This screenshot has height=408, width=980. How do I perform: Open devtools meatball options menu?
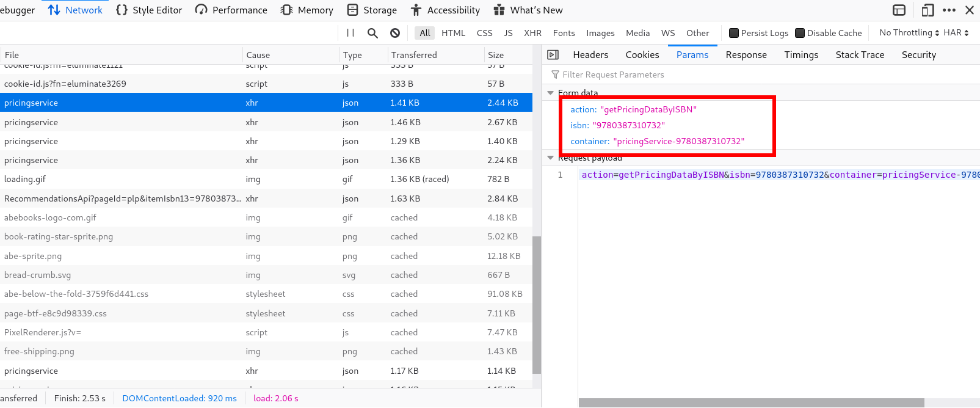pyautogui.click(x=949, y=10)
